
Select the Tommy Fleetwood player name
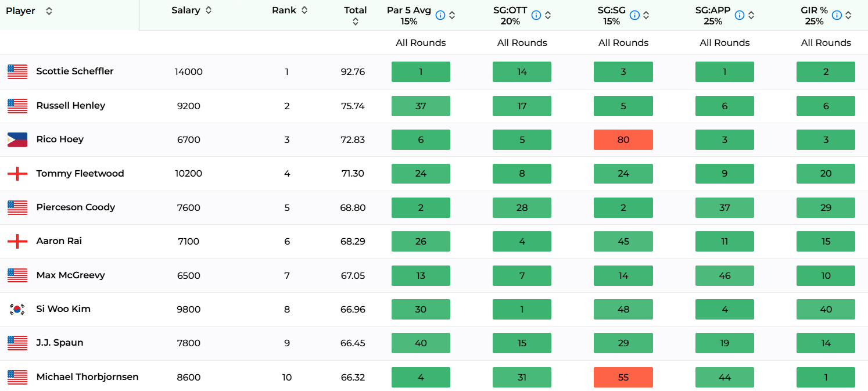(x=80, y=174)
